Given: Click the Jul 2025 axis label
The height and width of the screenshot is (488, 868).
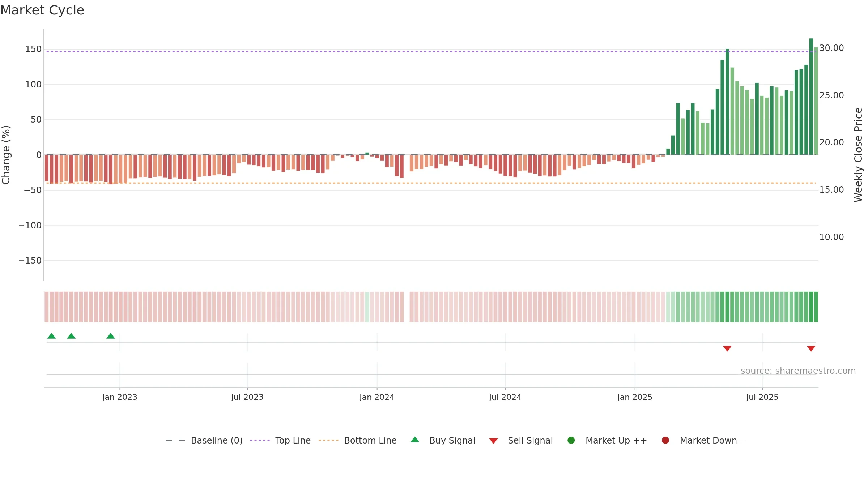Looking at the screenshot, I should coord(762,397).
